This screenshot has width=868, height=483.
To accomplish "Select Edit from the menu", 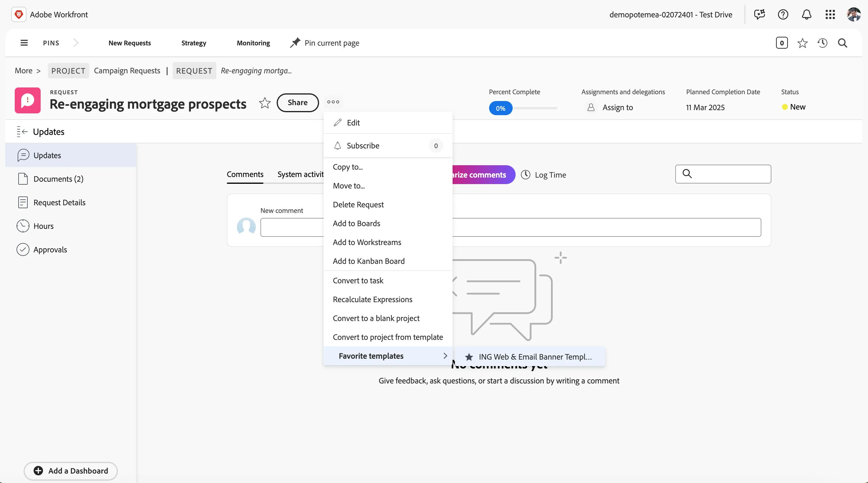I will 388,123.
